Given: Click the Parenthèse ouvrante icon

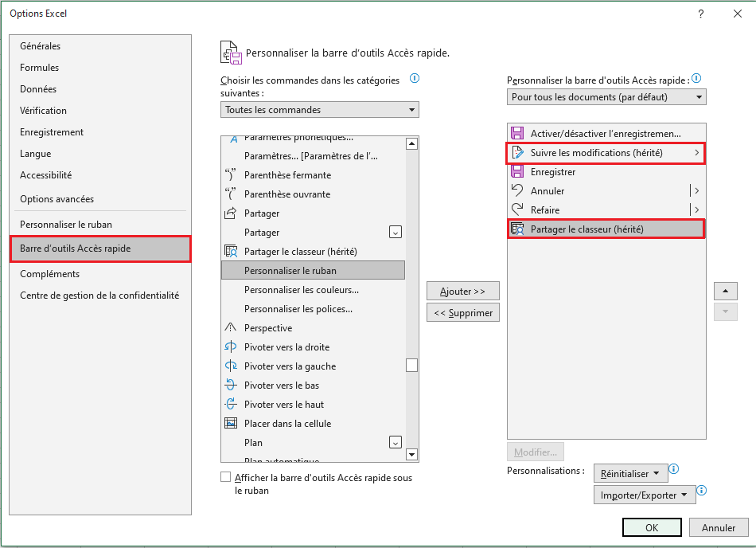Looking at the screenshot, I should click(231, 194).
